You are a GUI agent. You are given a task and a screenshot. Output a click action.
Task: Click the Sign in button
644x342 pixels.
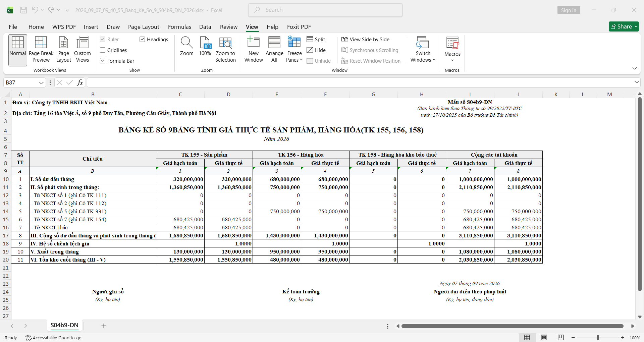click(x=569, y=10)
